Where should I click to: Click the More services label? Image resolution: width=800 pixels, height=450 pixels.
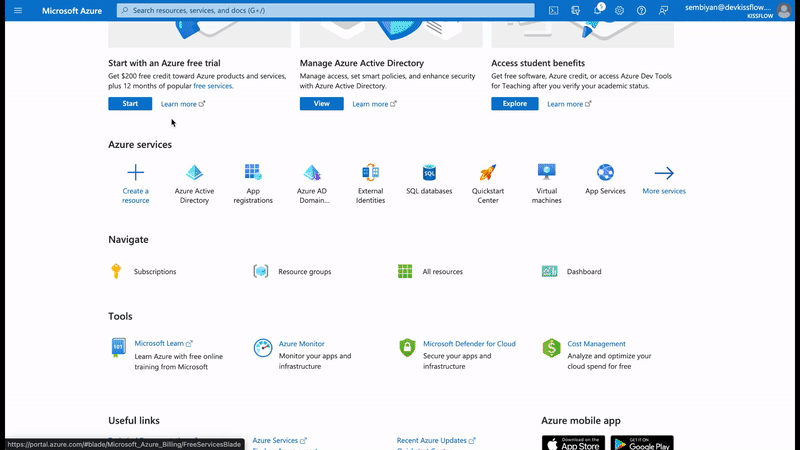coord(664,191)
